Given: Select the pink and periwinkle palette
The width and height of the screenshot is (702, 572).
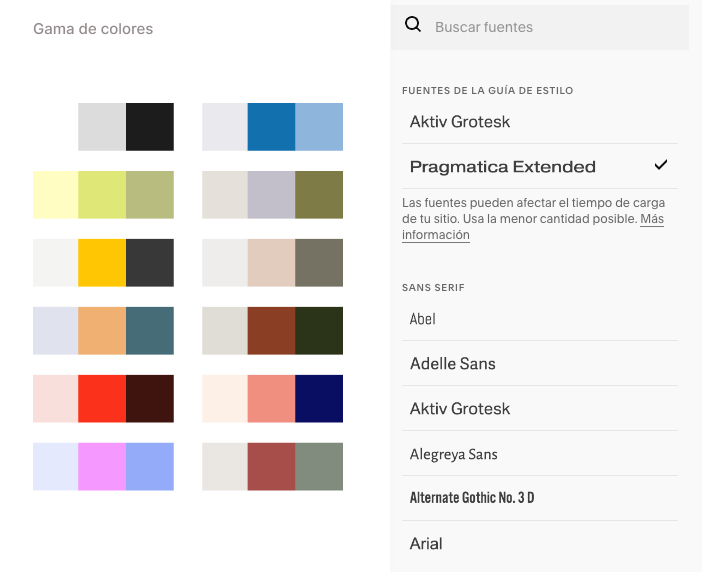Looking at the screenshot, I should click(x=103, y=467).
